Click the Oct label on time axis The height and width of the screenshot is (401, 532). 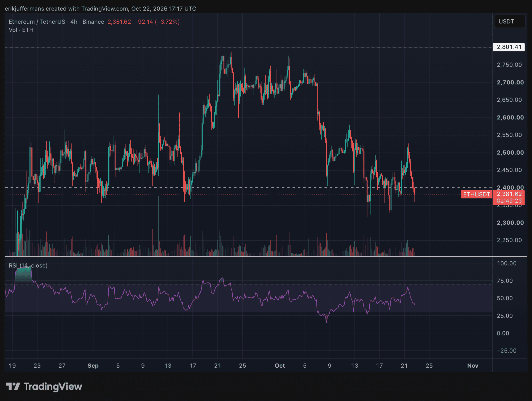pos(280,366)
